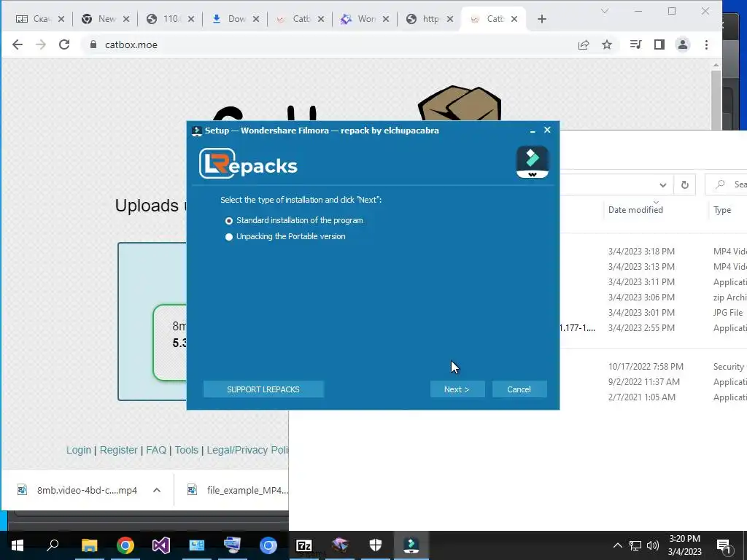This screenshot has height=560, width=747.
Task: Select file dated 3/4/2023 3:13 PM
Action: pyautogui.click(x=641, y=267)
